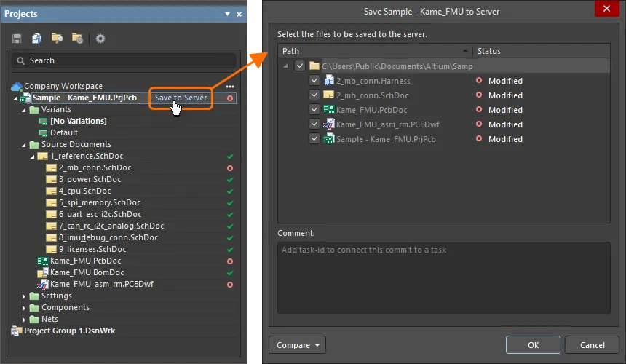Click modified status icon next to Kame_FMU_asm_rm.PCBDwf in tree
Screen dimensions: 626x364
click(230, 285)
